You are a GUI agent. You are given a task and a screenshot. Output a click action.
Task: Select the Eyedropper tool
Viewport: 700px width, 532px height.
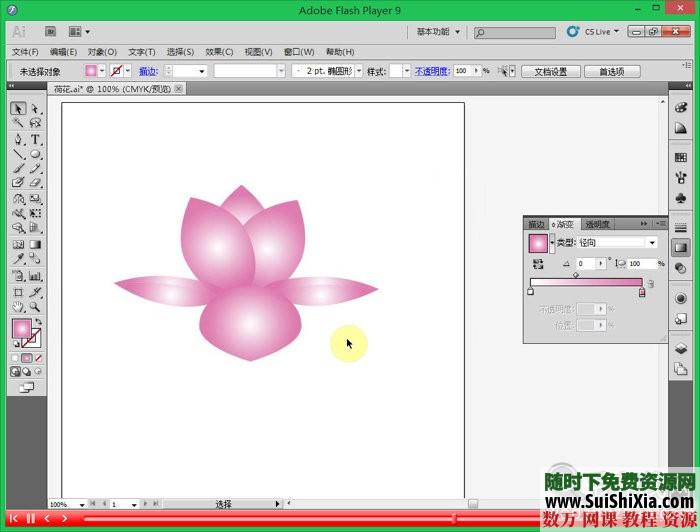18,258
